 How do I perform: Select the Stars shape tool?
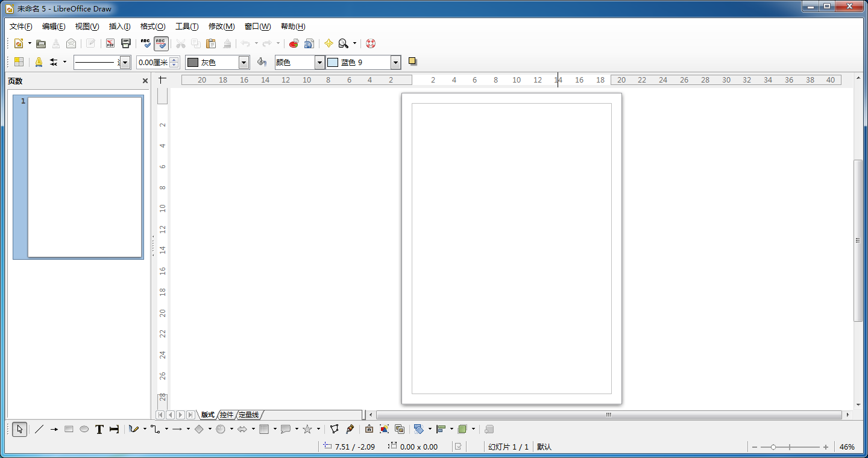point(307,429)
